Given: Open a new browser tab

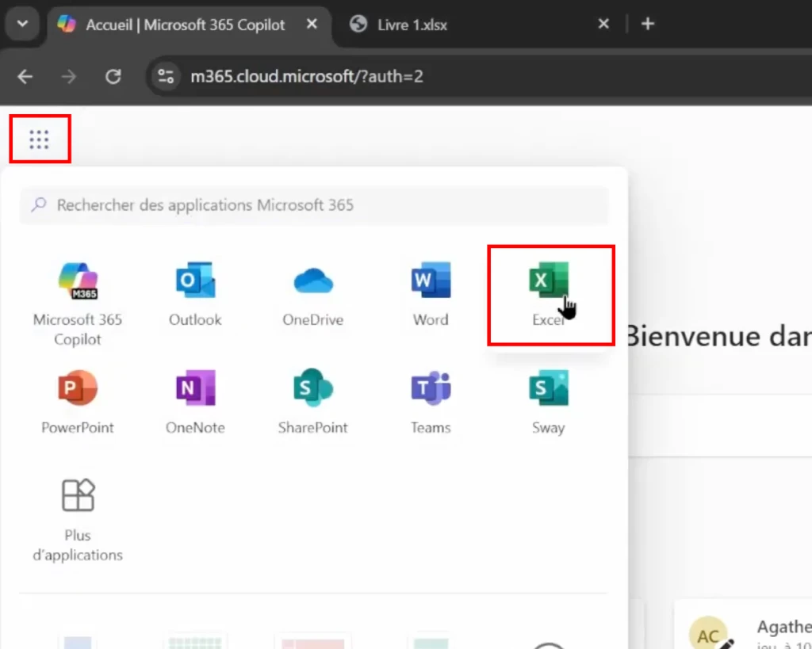Looking at the screenshot, I should [x=648, y=24].
